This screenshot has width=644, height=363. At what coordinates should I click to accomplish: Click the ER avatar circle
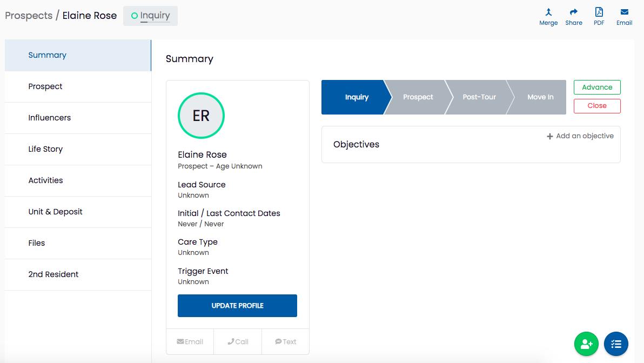pyautogui.click(x=201, y=116)
